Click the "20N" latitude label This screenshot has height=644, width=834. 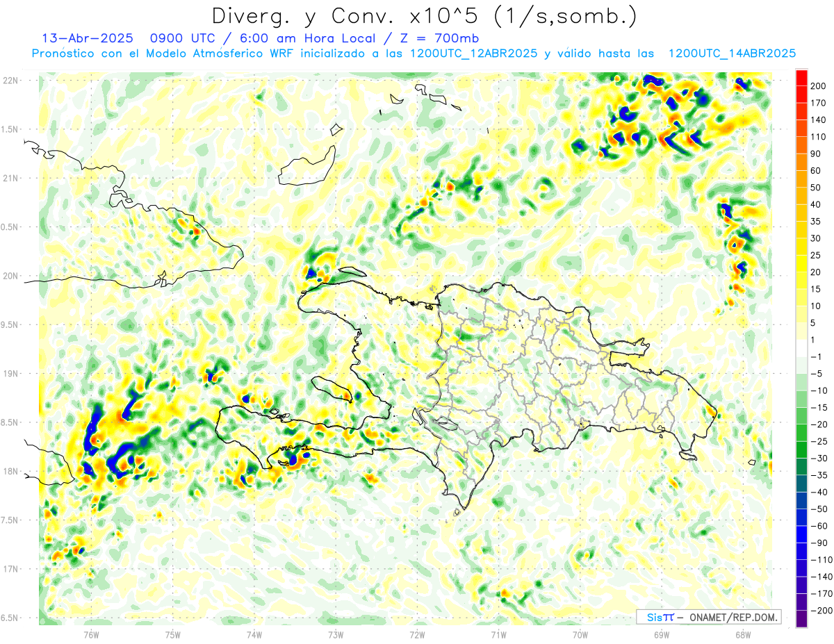coord(10,276)
